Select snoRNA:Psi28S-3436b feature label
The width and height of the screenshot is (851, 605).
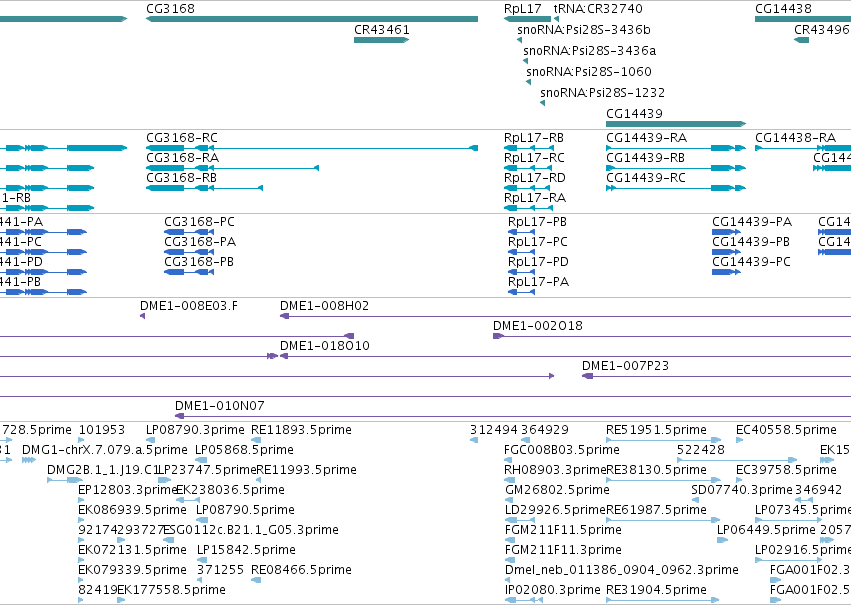583,29
